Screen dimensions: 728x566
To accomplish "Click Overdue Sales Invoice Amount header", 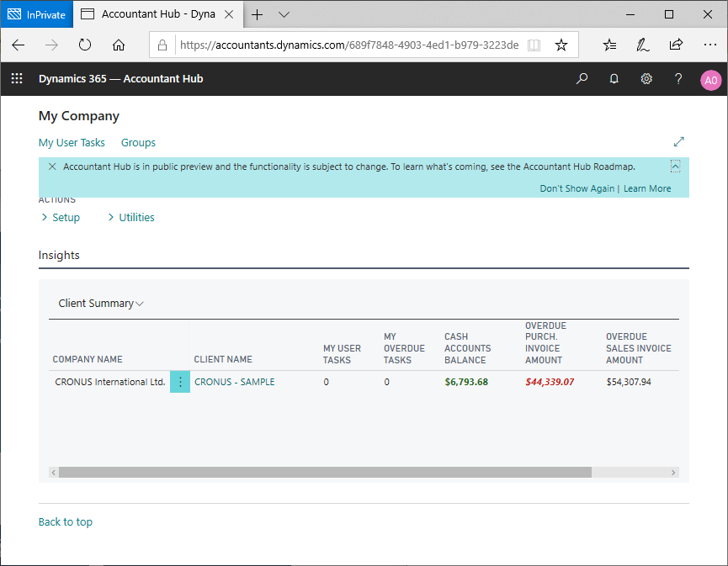I will point(638,348).
